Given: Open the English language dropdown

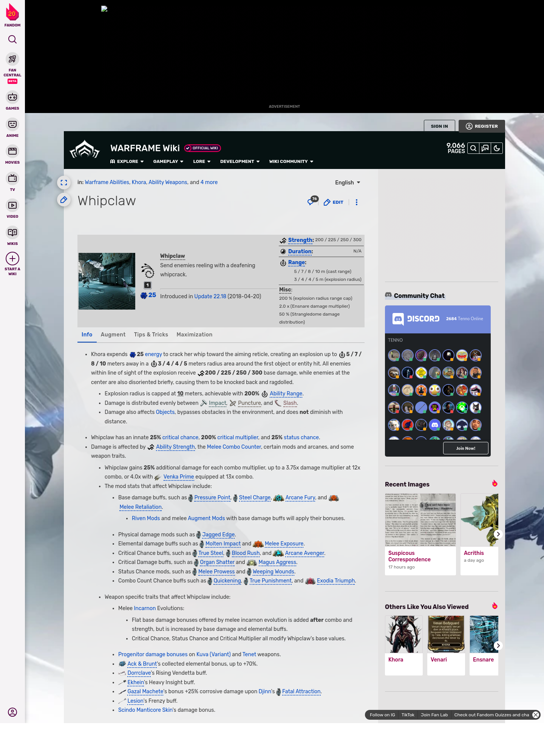Looking at the screenshot, I should 348,183.
